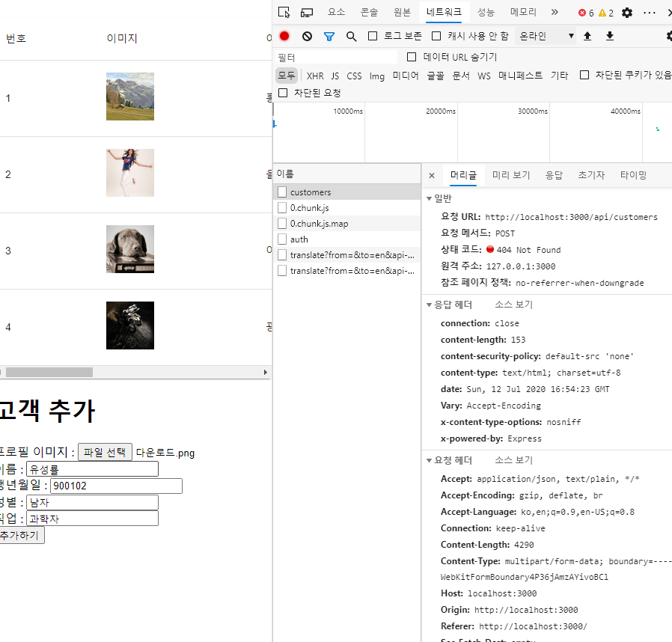
Task: Filter requests by CSS type
Action: coord(354,76)
